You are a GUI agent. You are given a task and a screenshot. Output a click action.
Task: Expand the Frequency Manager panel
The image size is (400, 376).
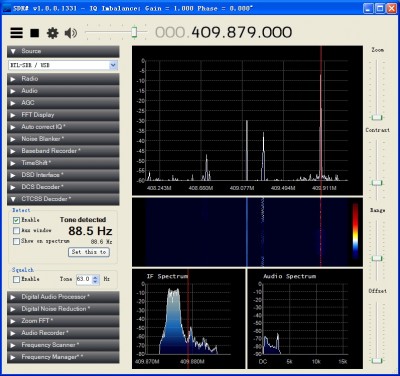click(63, 357)
